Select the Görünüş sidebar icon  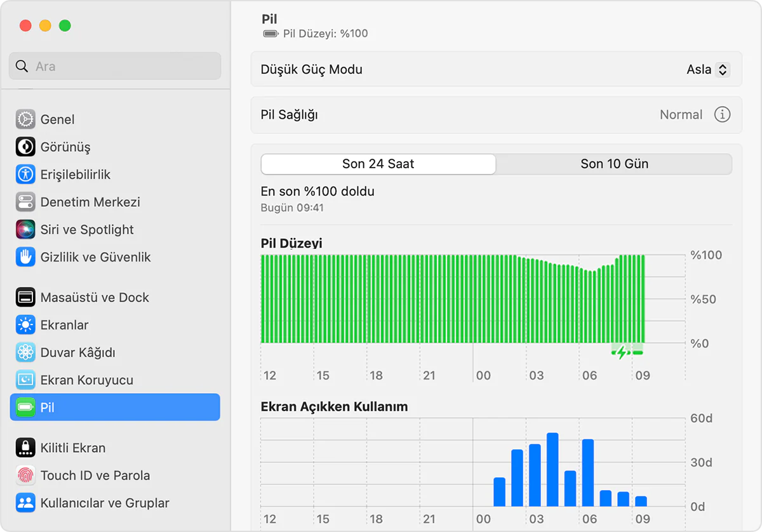[24, 147]
